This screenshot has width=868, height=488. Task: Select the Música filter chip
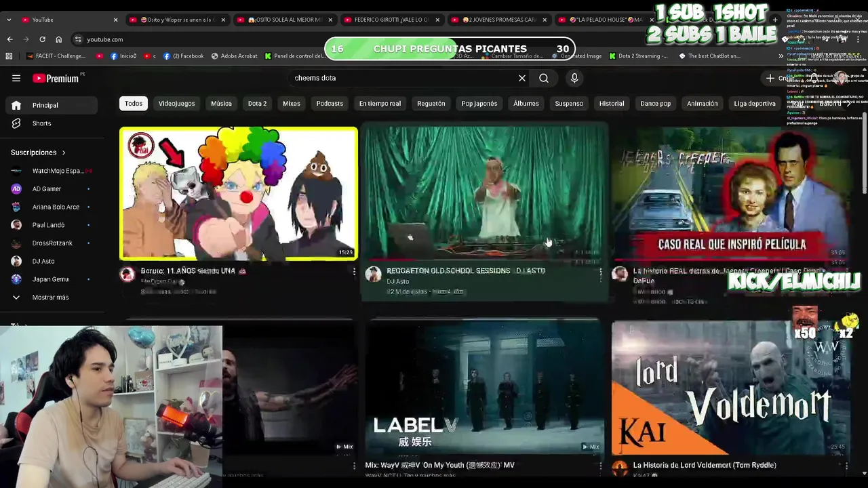221,104
